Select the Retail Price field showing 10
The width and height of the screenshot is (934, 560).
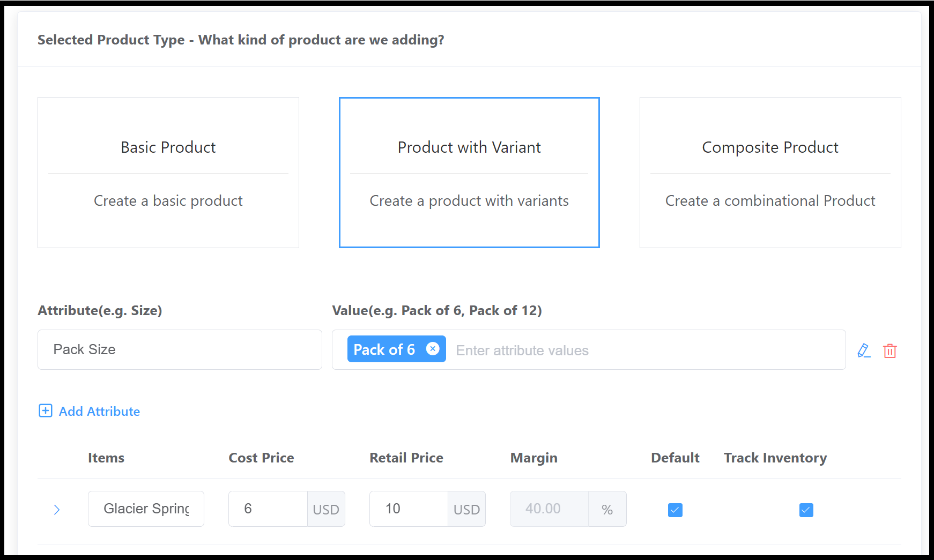pyautogui.click(x=409, y=509)
